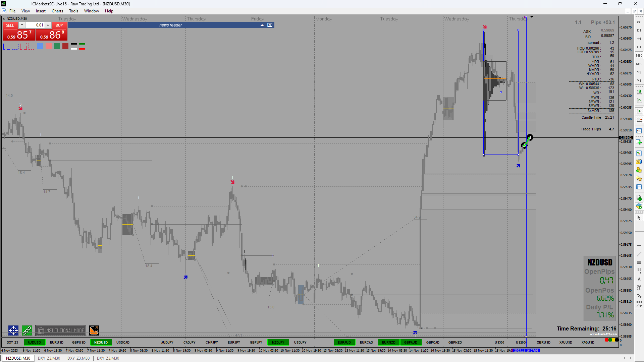The image size is (644, 362).
Task: Click the lot size 0.01 field
Action: point(35,25)
